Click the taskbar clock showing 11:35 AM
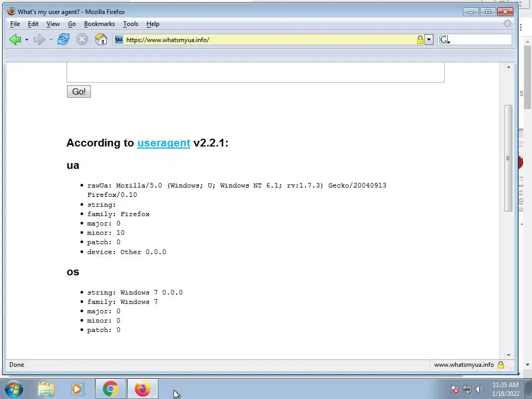Screen dimensions: 532x399 point(505,389)
